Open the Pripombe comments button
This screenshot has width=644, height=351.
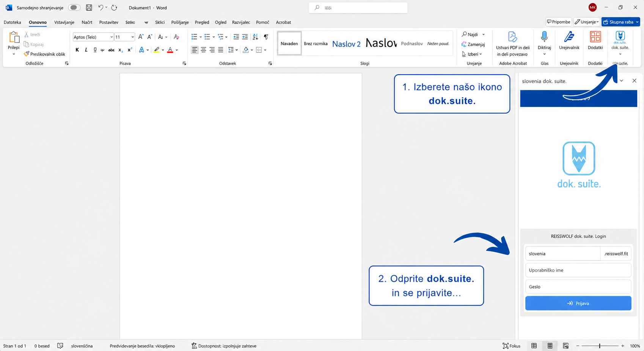559,22
